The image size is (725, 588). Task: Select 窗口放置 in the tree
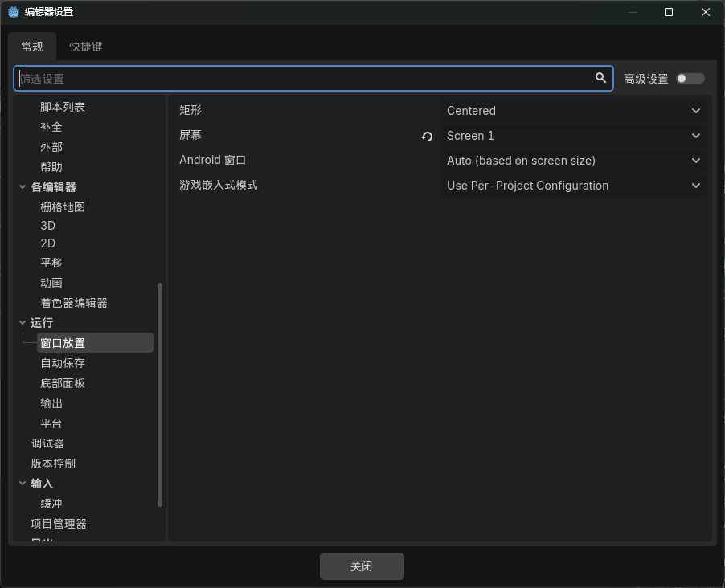tap(95, 342)
